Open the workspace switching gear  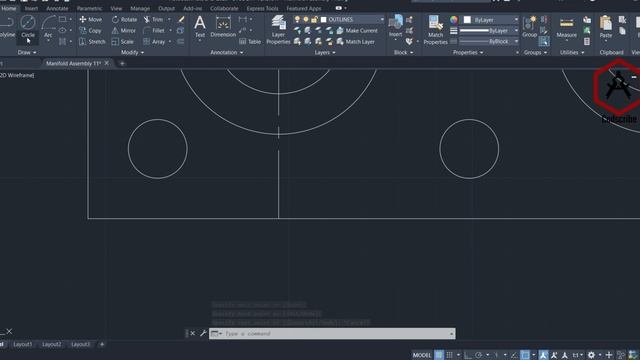[x=591, y=355]
